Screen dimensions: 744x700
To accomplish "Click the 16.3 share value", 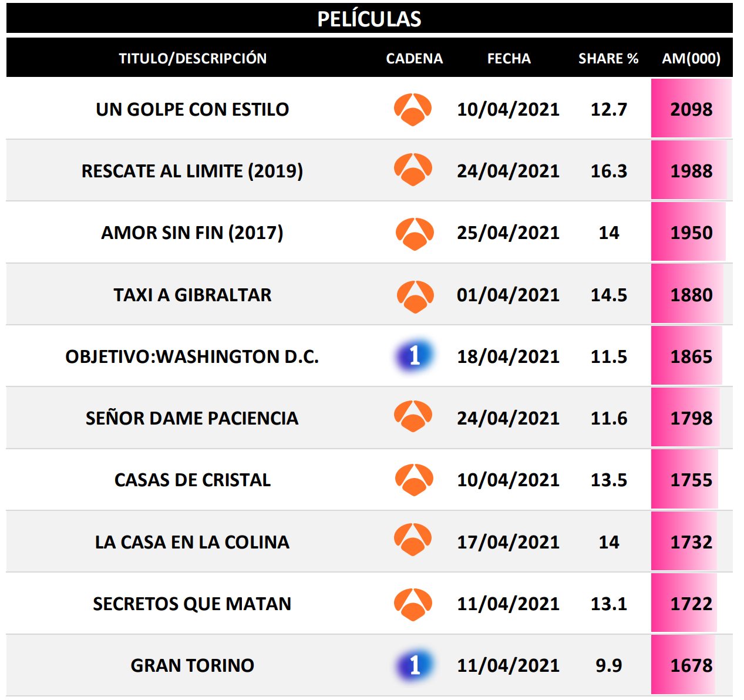I will click(x=608, y=171).
